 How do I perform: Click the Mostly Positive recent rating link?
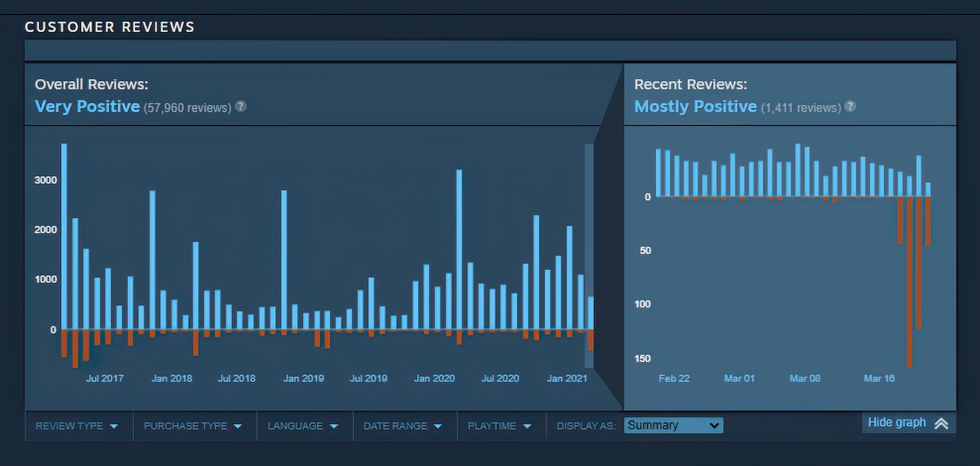click(x=696, y=107)
